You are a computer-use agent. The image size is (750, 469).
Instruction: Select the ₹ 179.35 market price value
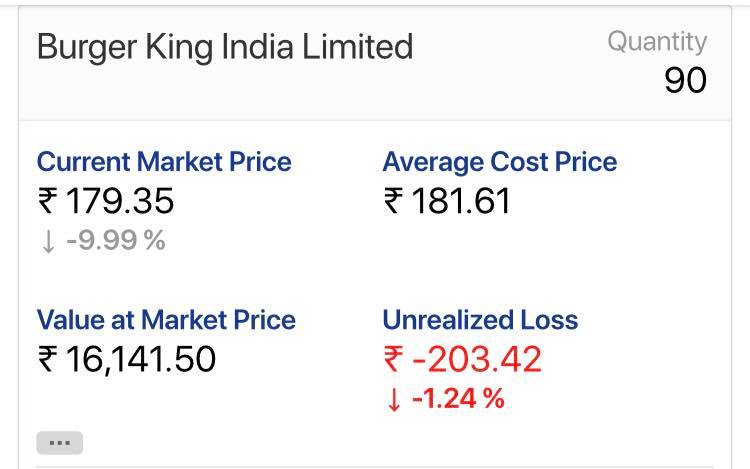[x=106, y=200]
